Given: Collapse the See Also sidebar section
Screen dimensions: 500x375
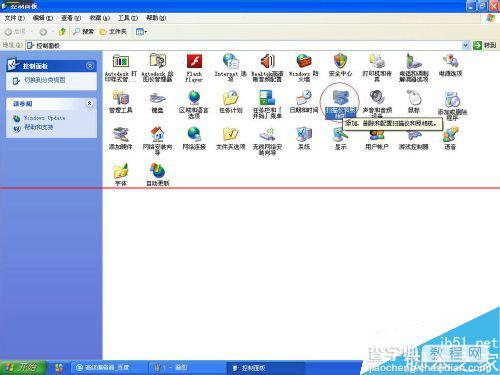Looking at the screenshot, I should click(x=90, y=104).
